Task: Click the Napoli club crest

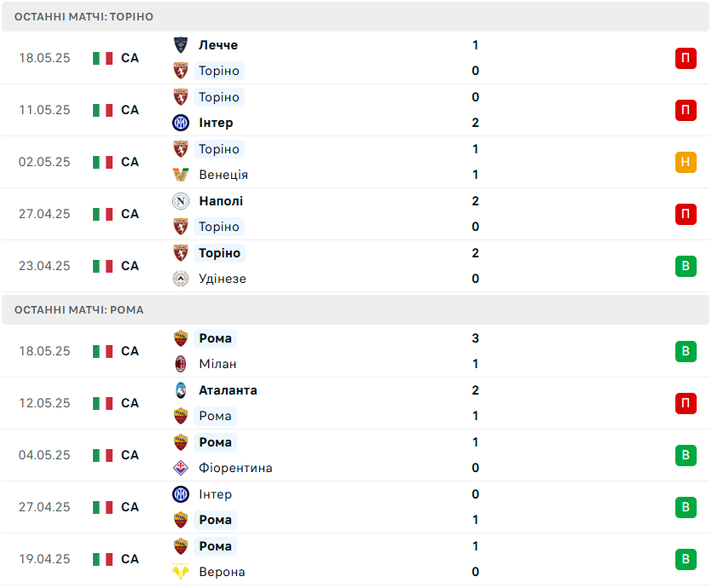Action: [181, 201]
